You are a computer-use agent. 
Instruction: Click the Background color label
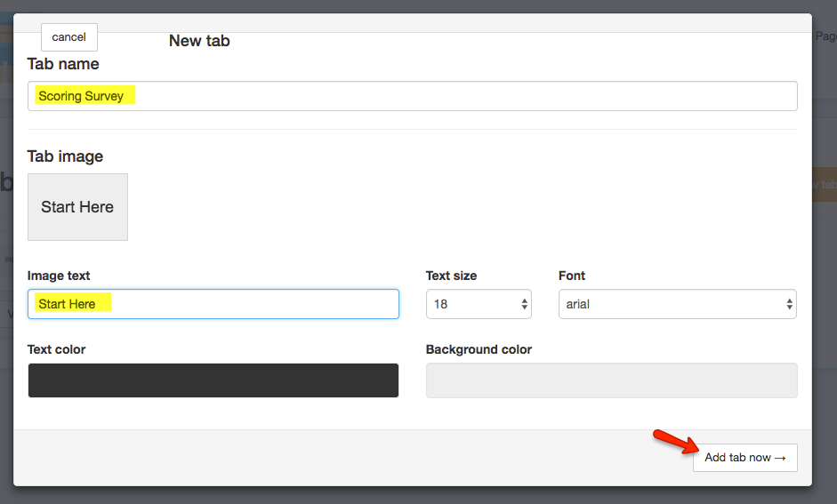tap(479, 349)
